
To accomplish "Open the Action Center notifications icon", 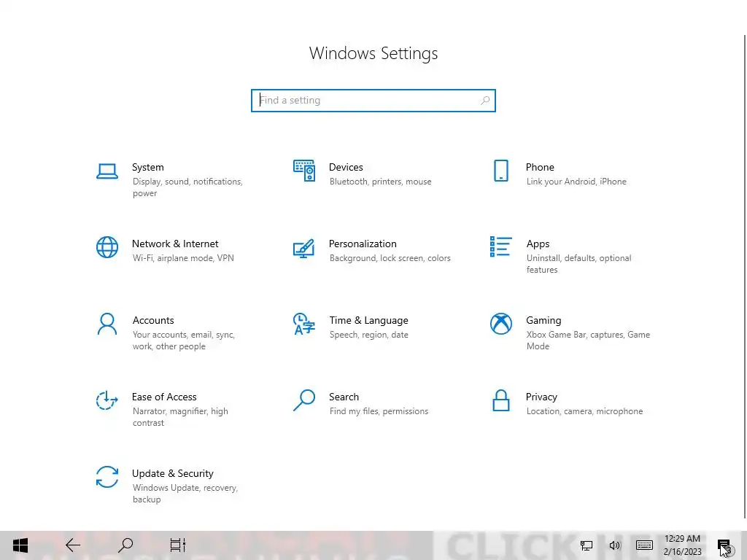I will (724, 545).
